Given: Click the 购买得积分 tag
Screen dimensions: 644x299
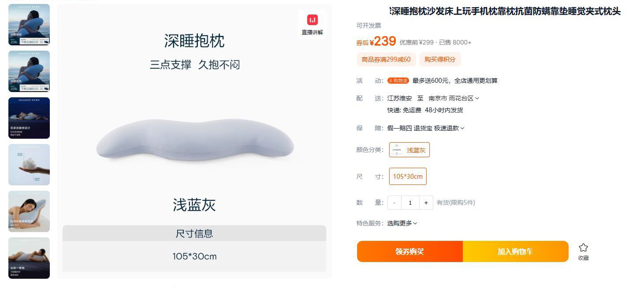Looking at the screenshot, I should (440, 59).
